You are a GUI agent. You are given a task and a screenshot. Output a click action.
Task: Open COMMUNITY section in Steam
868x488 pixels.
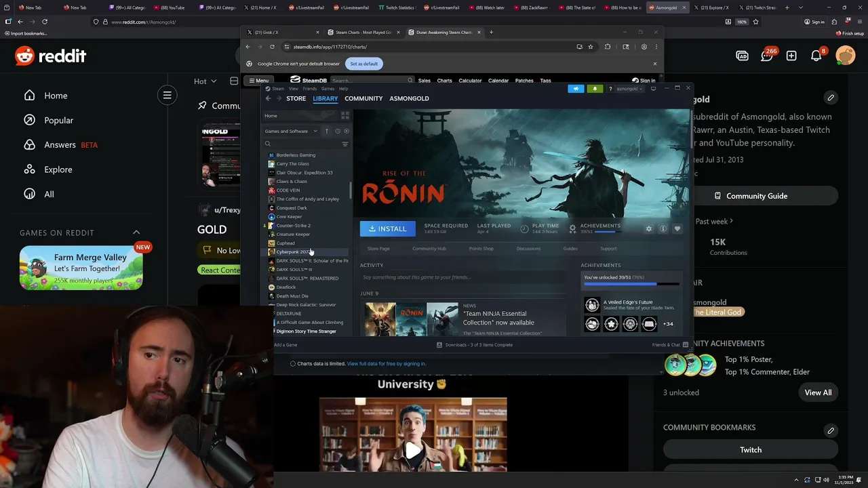click(x=363, y=98)
